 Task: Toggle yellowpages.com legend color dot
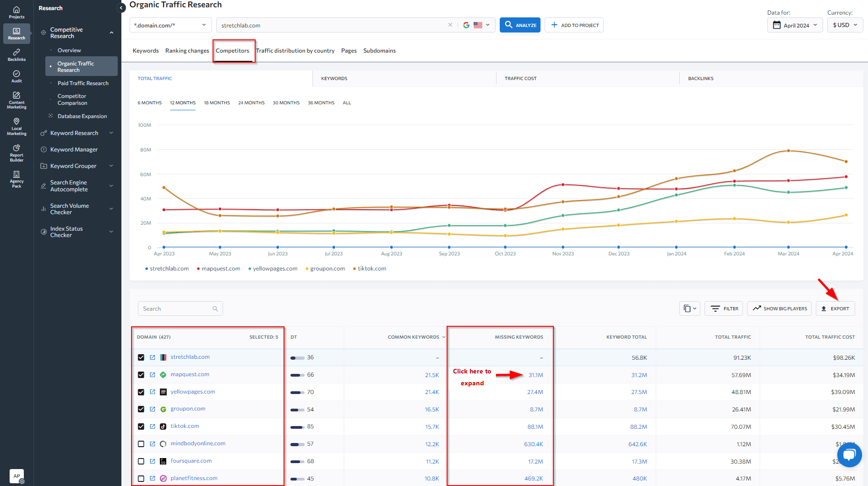click(x=250, y=269)
